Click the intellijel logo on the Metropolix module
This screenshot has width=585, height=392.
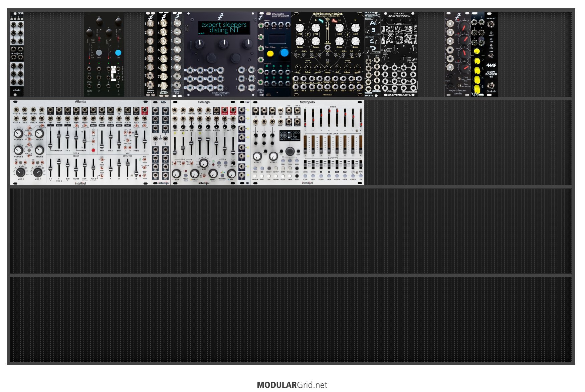point(308,183)
